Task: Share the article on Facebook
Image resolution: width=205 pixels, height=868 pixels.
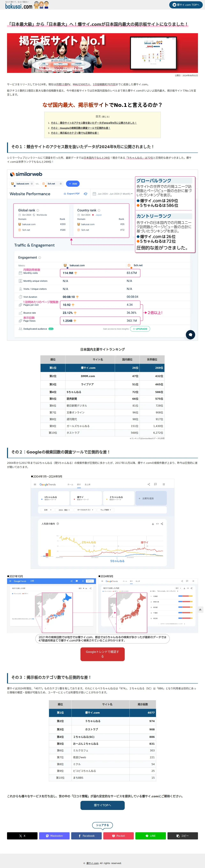Action: point(86,836)
